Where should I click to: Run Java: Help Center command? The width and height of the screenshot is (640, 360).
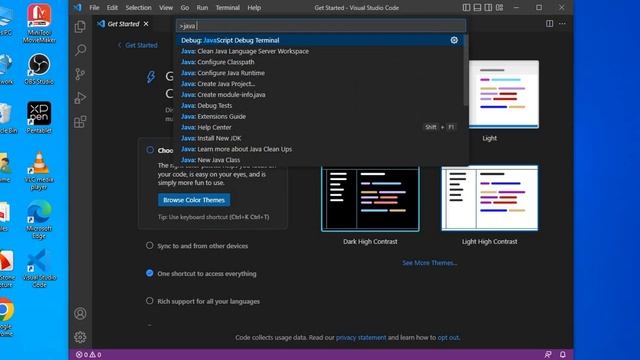[x=320, y=127]
